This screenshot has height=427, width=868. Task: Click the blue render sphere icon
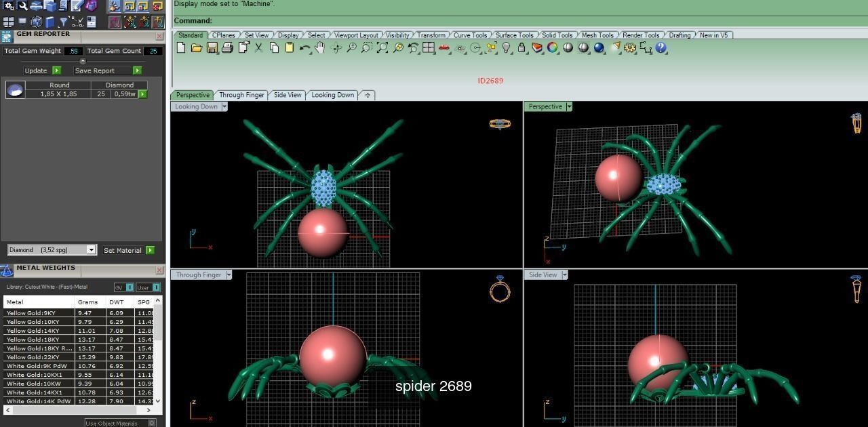tap(599, 47)
